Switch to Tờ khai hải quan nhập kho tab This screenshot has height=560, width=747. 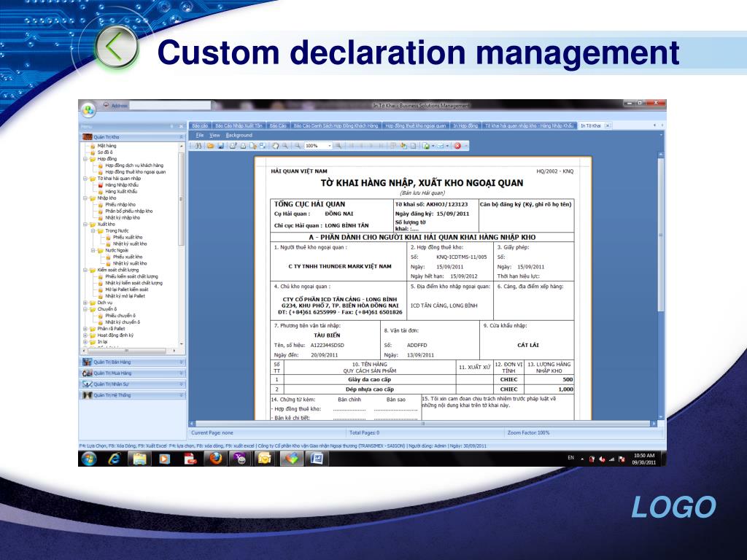tap(530, 125)
